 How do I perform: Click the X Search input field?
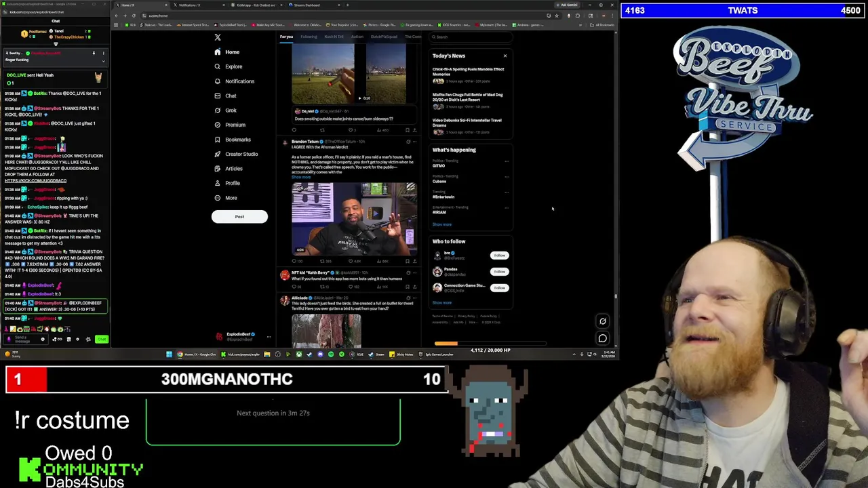[471, 37]
